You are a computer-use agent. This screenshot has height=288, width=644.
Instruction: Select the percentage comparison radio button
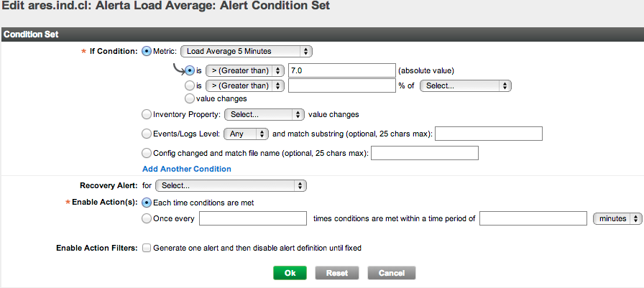pyautogui.click(x=190, y=85)
